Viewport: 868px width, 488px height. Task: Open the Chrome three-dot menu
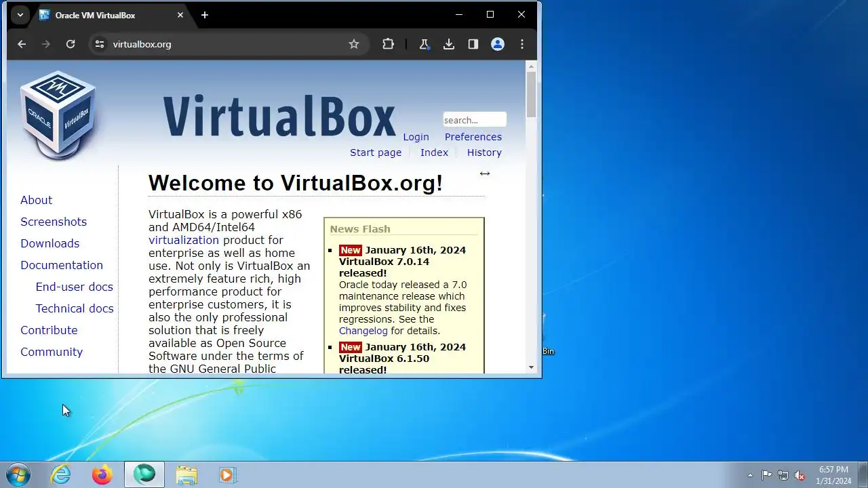pyautogui.click(x=522, y=44)
